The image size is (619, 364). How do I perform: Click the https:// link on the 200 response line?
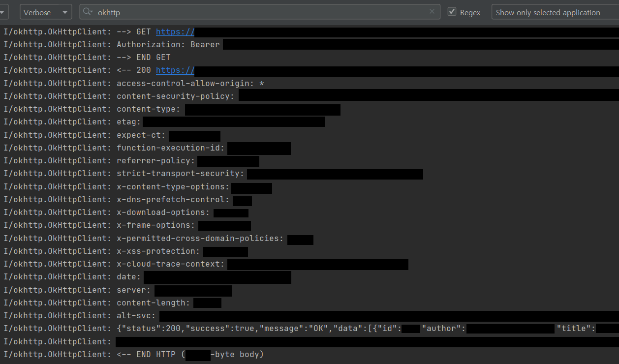(x=175, y=70)
